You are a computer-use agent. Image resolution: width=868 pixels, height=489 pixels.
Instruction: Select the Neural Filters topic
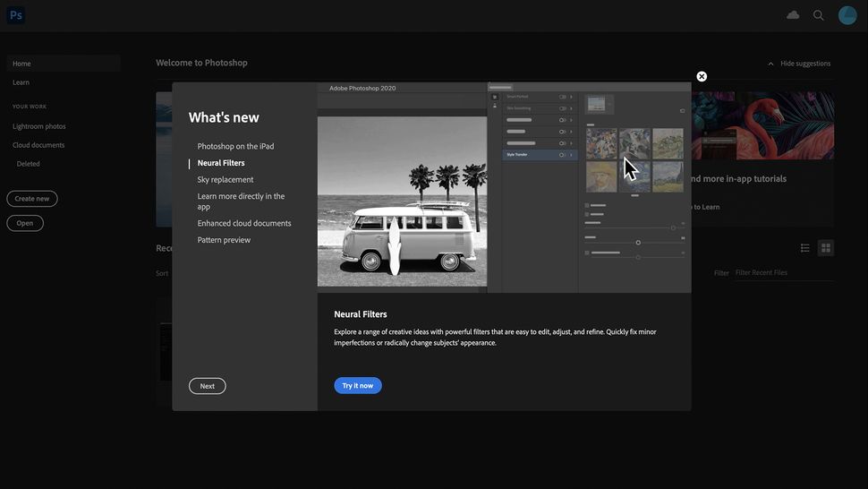(221, 163)
